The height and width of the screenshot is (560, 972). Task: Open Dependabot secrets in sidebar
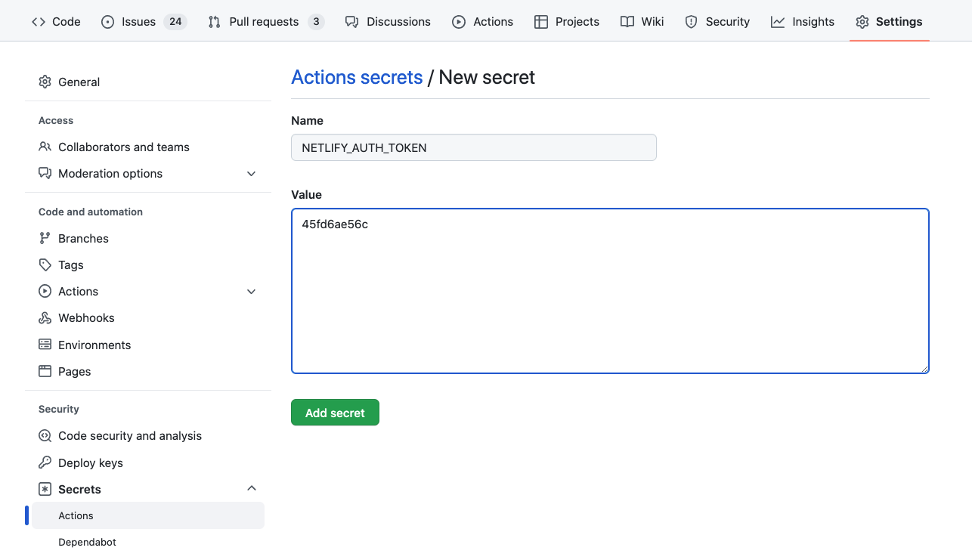[87, 542]
